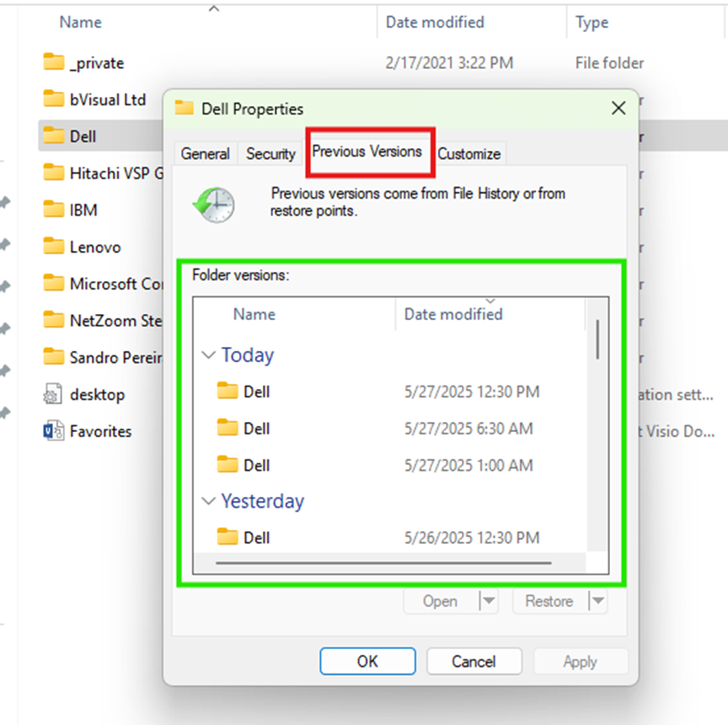Image resolution: width=728 pixels, height=725 pixels.
Task: Click the bVisual Ltd folder icon
Action: [x=53, y=99]
